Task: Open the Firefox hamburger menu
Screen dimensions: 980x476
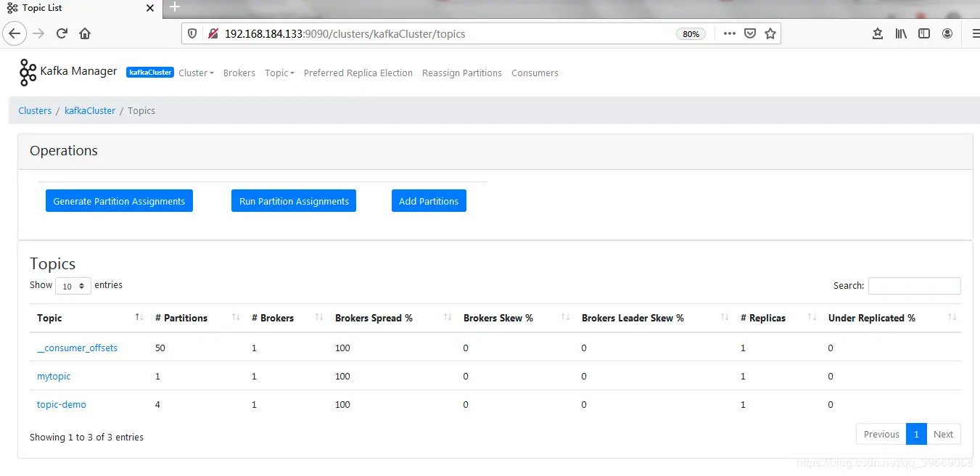Action: [975, 33]
